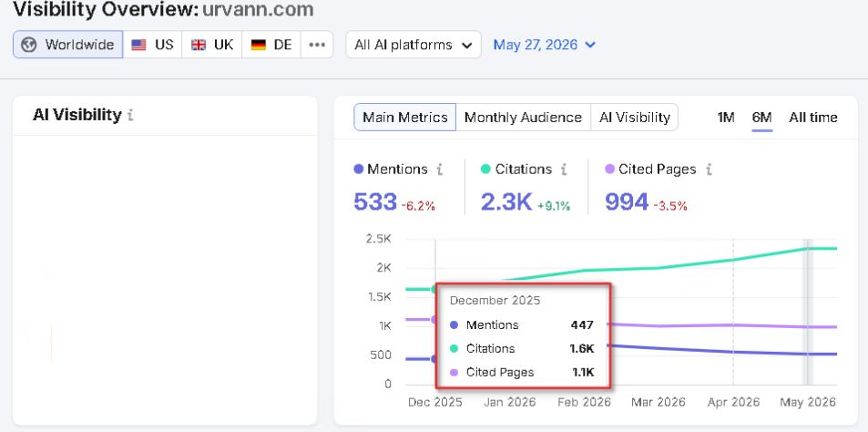Click the urvann.com domain title
The width and height of the screenshot is (868, 432).
click(258, 9)
